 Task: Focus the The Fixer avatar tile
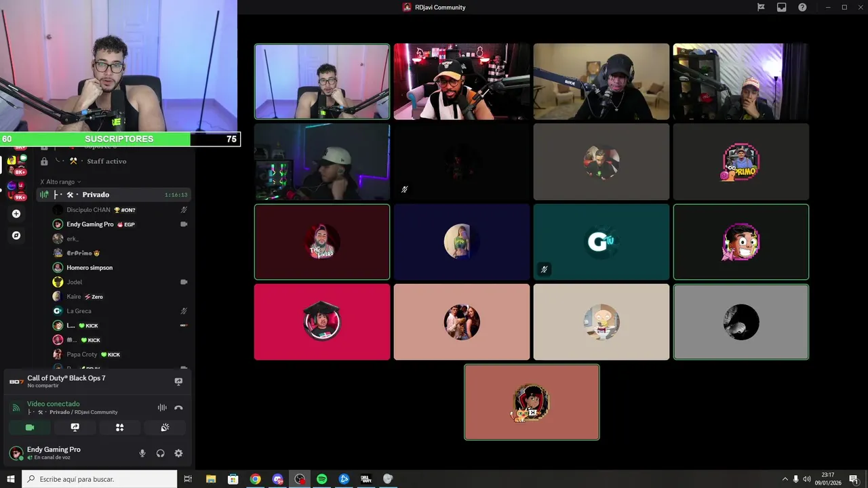tap(322, 242)
